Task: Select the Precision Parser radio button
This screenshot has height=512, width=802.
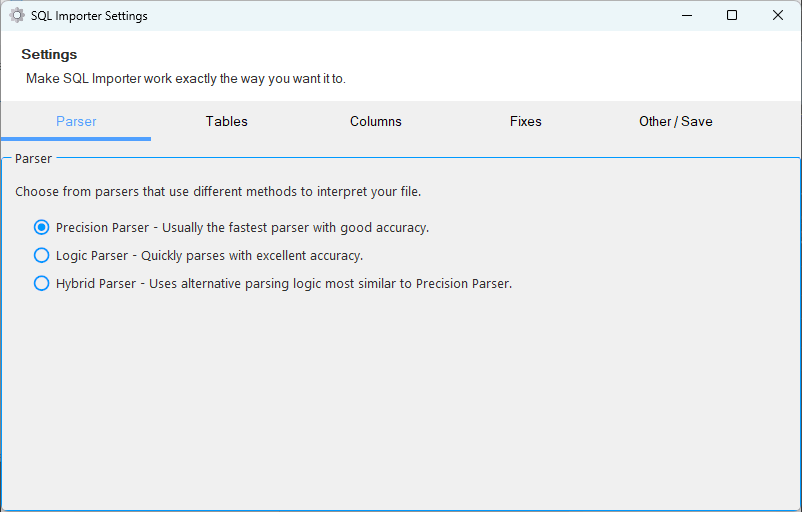Action: click(41, 227)
